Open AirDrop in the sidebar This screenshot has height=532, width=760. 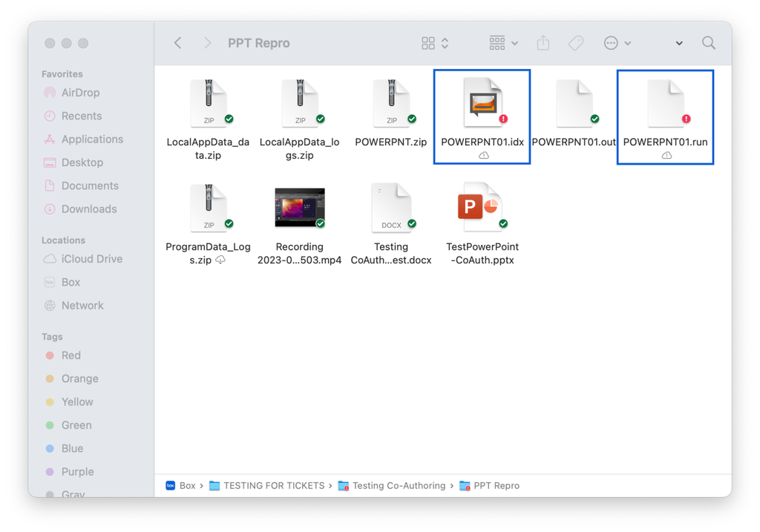coord(80,93)
